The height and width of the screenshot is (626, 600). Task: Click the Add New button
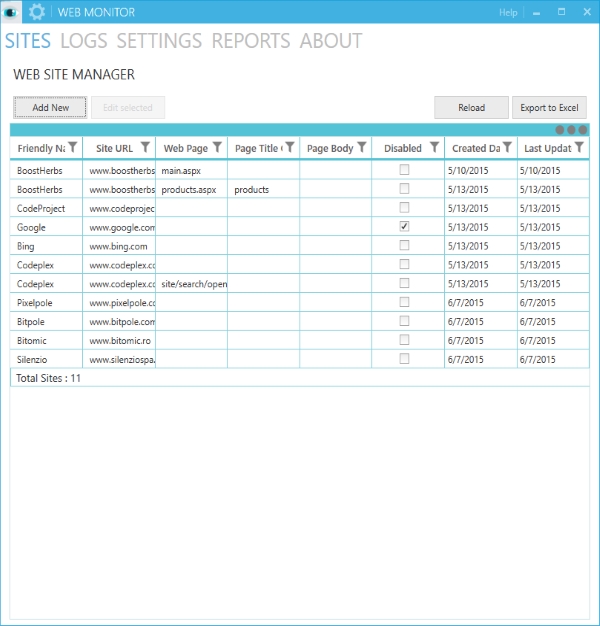(x=50, y=107)
